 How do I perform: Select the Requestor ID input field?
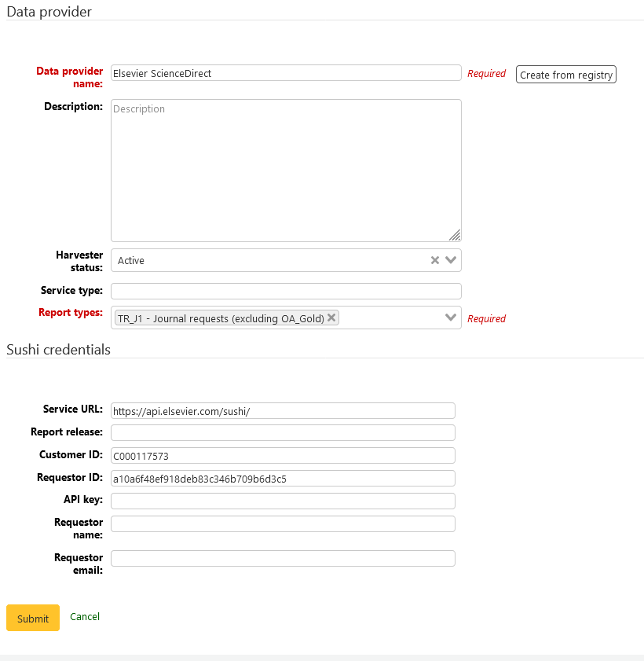click(283, 478)
